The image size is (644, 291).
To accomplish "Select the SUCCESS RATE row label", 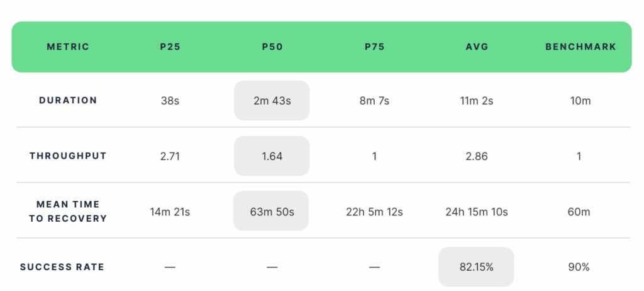I will (x=62, y=266).
